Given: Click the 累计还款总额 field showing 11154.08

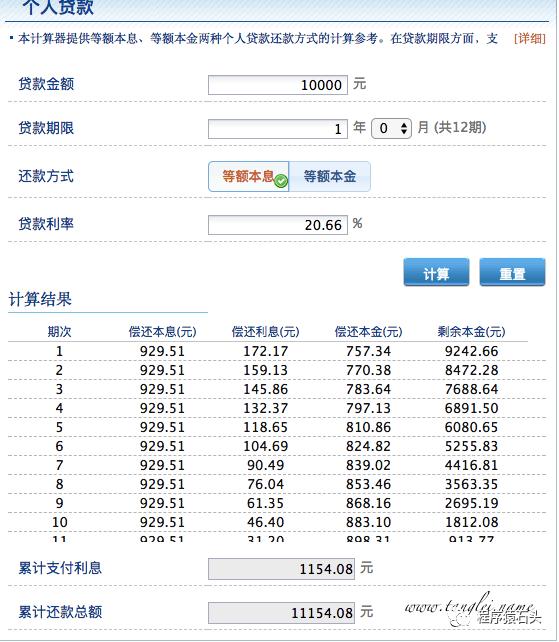Looking at the screenshot, I should click(281, 613).
